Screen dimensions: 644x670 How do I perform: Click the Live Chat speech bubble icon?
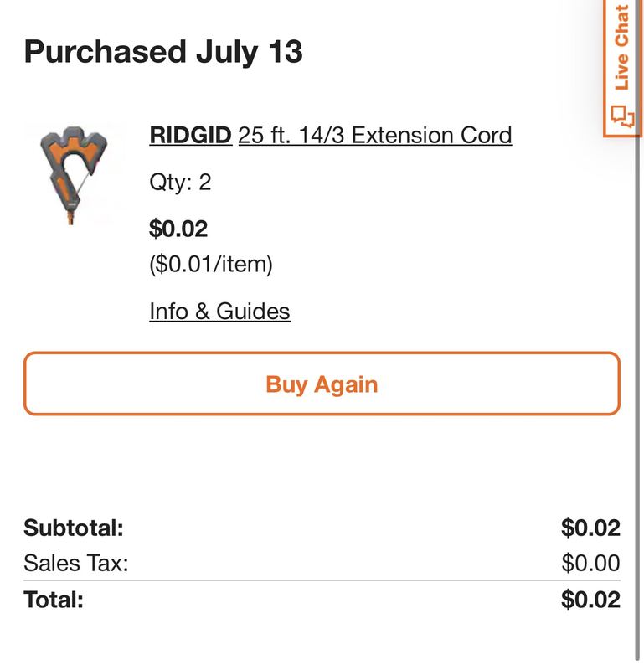coord(622,116)
